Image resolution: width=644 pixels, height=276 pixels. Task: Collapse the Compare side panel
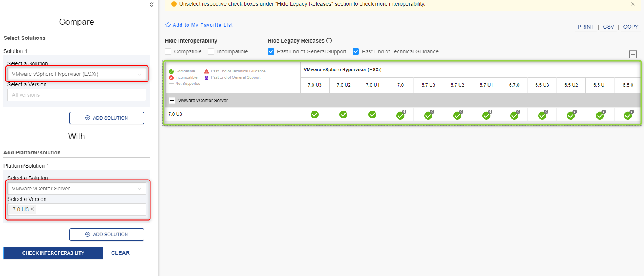pos(152,5)
